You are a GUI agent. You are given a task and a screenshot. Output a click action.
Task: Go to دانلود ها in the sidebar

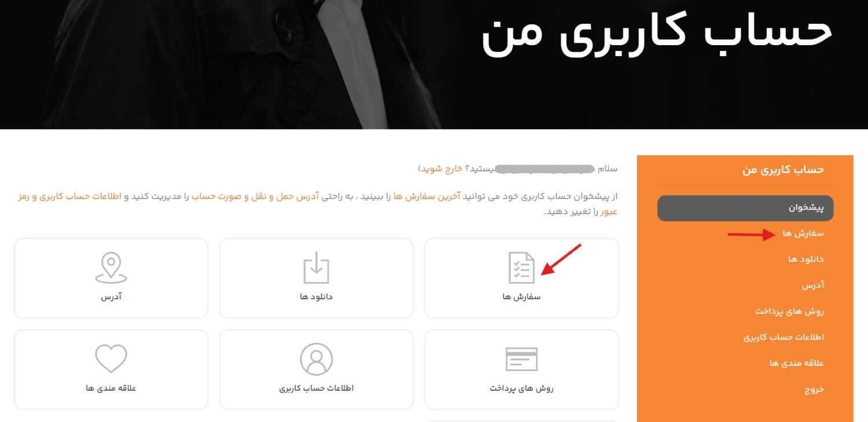click(806, 259)
